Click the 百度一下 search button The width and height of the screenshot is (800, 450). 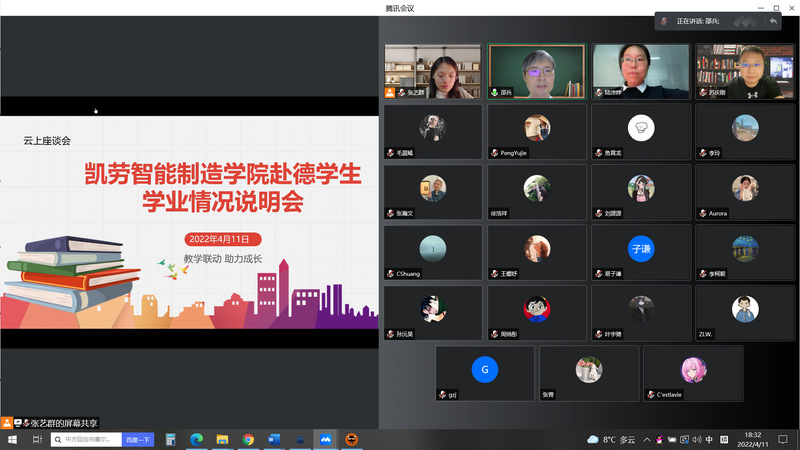(137, 440)
